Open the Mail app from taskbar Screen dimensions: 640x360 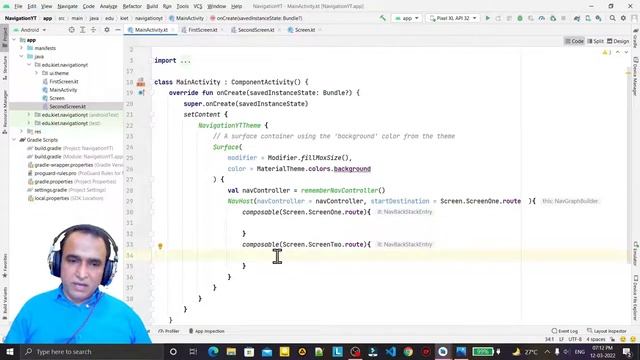click(267, 351)
